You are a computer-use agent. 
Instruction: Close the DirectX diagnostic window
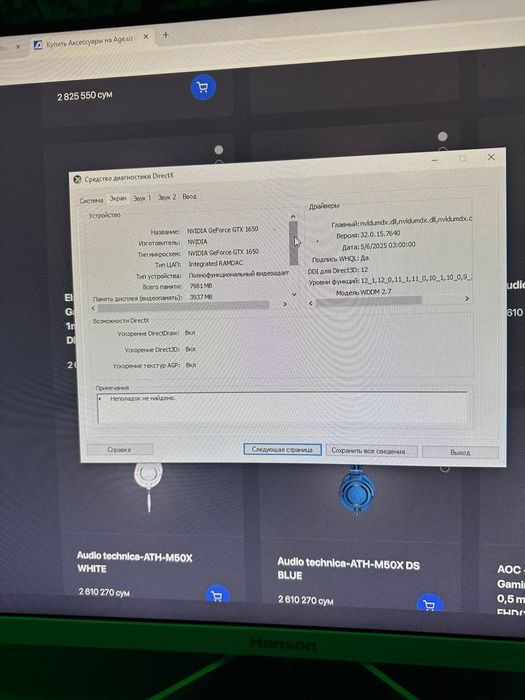pos(491,157)
